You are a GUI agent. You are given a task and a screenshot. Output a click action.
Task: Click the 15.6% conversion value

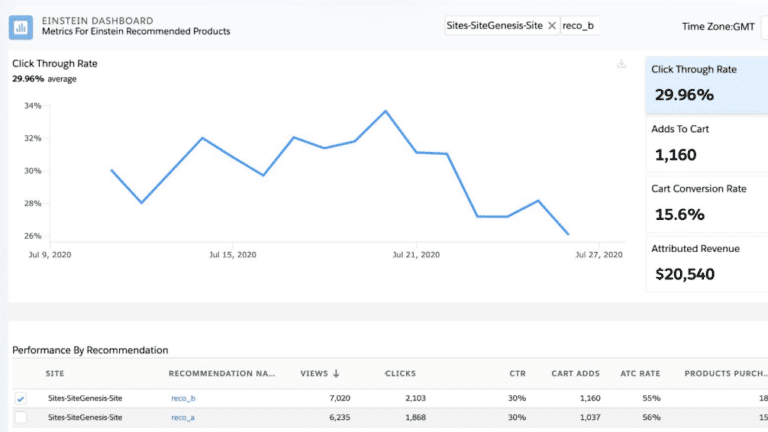click(x=680, y=215)
